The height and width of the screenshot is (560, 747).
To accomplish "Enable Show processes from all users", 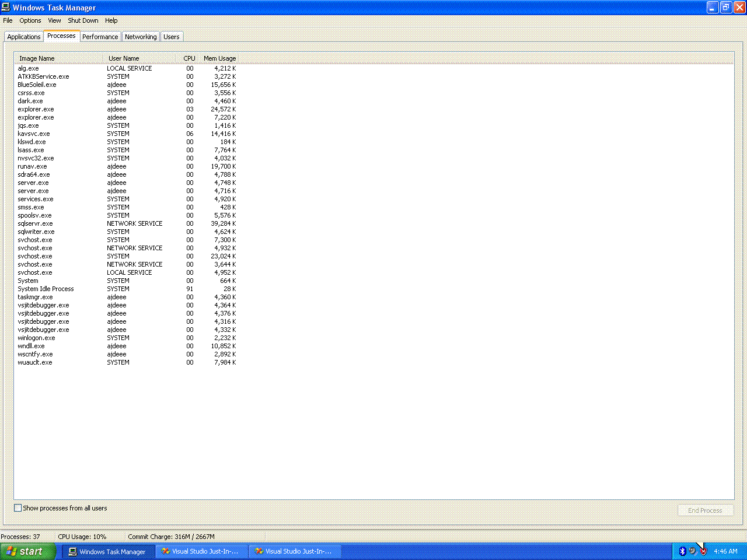I will 18,508.
